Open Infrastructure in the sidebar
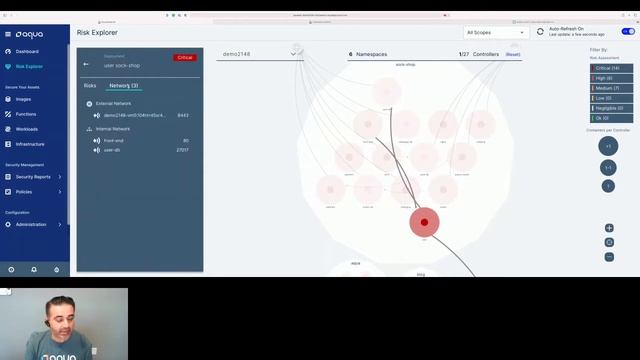The height and width of the screenshot is (360, 640). tap(30, 144)
